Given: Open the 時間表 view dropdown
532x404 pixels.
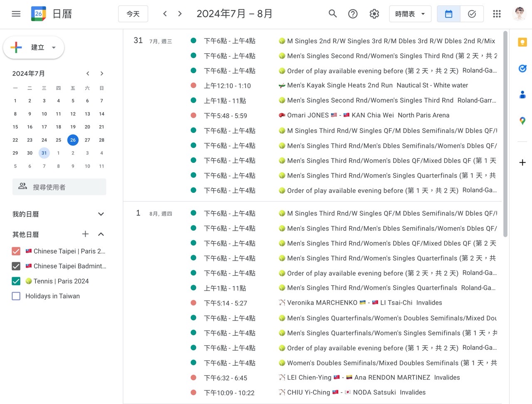Looking at the screenshot, I should 410,14.
